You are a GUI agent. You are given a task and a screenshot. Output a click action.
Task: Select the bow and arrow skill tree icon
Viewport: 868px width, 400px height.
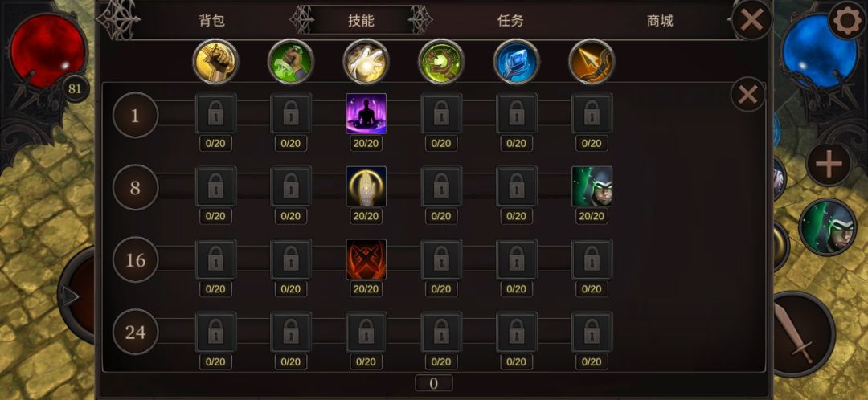(x=592, y=61)
